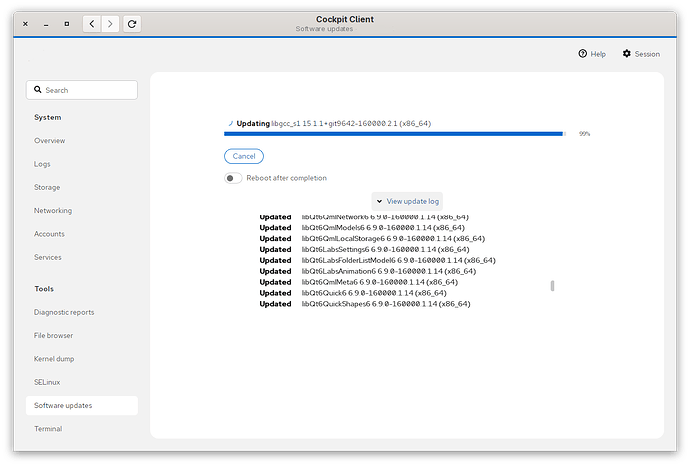690x465 pixels.
Task: Click the update log scrollbar thumb
Action: pyautogui.click(x=552, y=286)
